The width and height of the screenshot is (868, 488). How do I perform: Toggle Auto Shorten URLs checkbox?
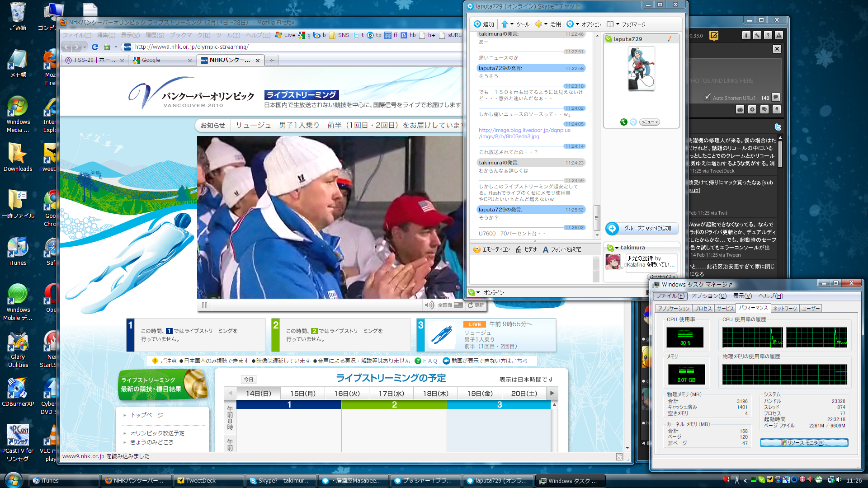point(708,97)
